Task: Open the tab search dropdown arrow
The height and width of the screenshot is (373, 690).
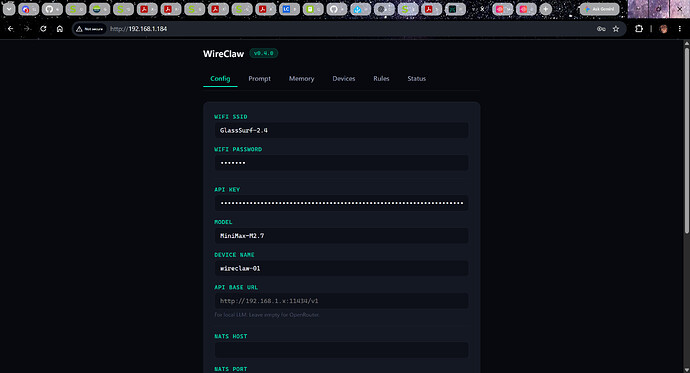Action: click(x=9, y=9)
